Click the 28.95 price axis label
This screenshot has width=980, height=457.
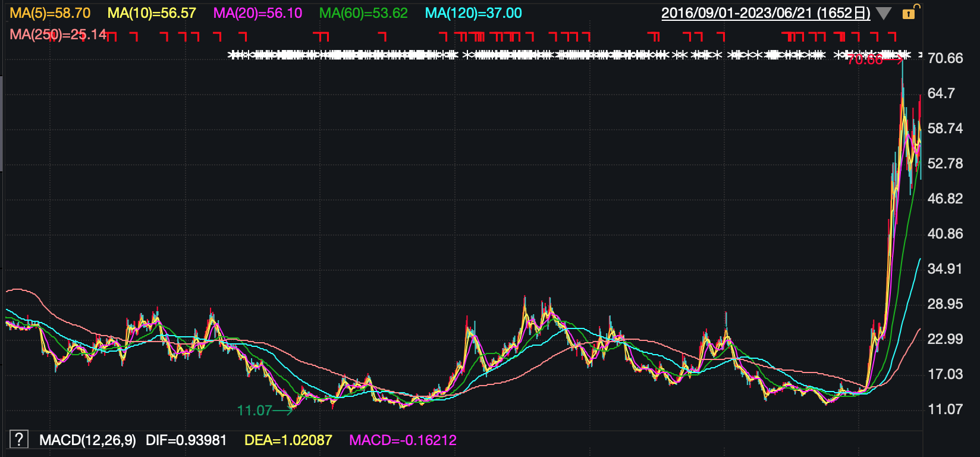point(945,304)
